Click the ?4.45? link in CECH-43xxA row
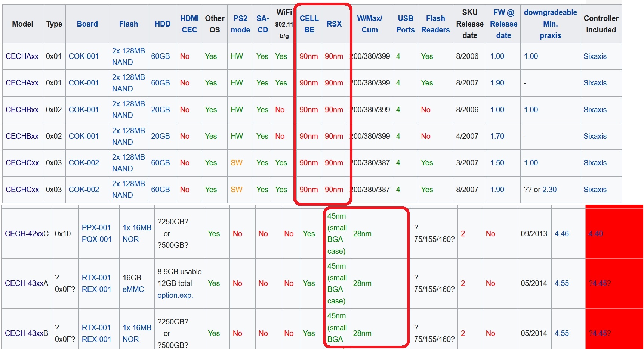The image size is (644, 349). pyautogui.click(x=600, y=283)
